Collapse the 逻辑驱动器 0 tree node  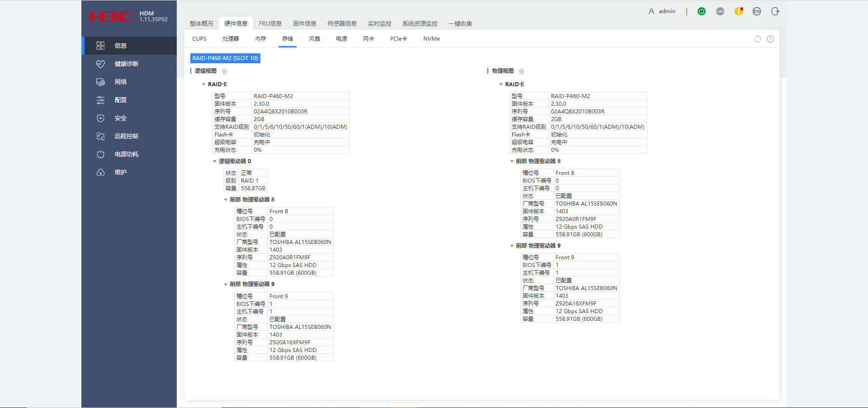(x=215, y=161)
